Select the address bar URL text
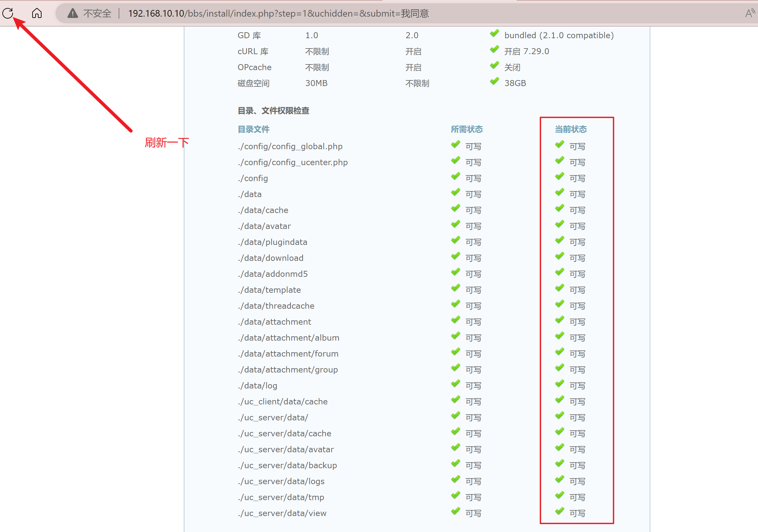The image size is (758, 532). pos(278,14)
